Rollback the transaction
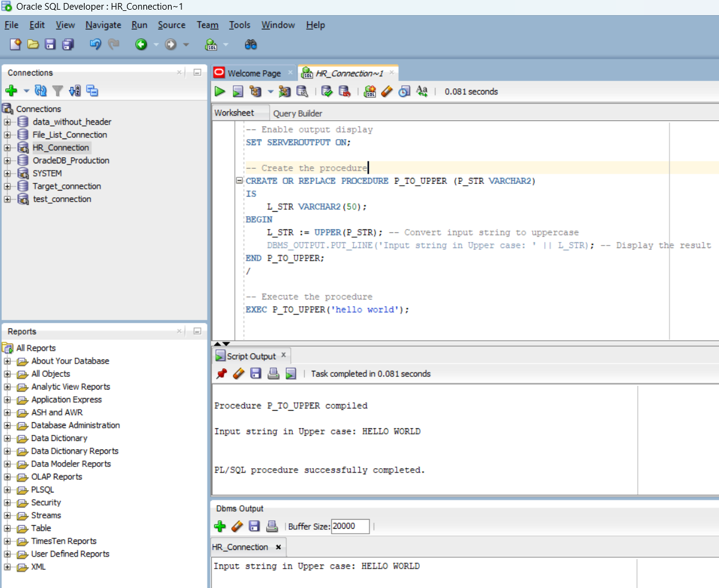 coord(344,92)
